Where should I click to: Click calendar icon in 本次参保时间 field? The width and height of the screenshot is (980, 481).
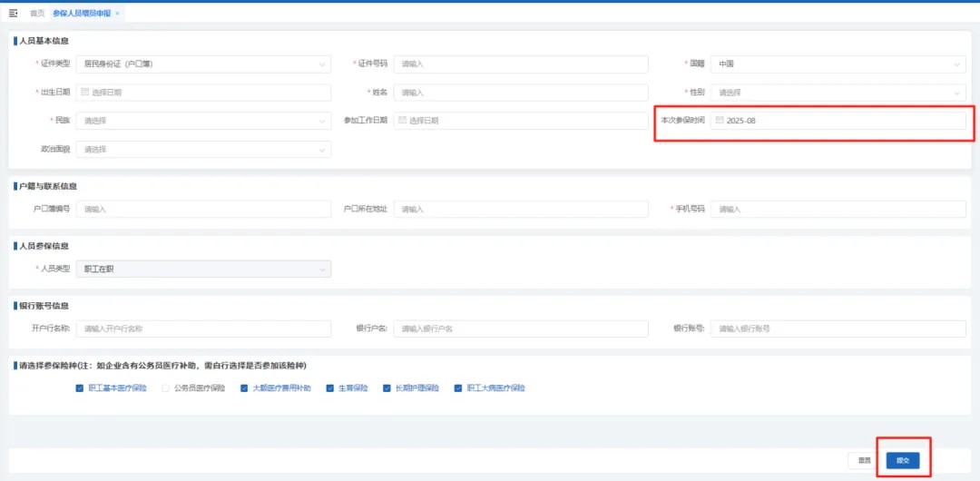point(720,121)
